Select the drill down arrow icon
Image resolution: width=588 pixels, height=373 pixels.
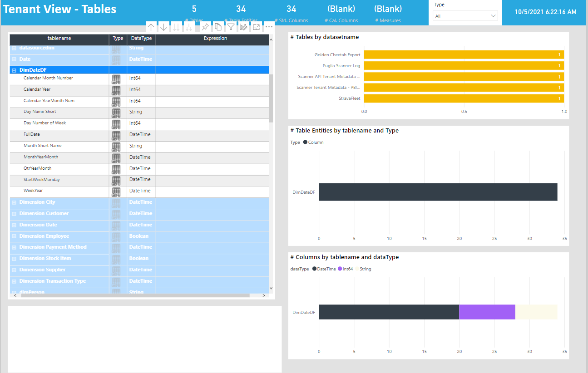coord(164,26)
